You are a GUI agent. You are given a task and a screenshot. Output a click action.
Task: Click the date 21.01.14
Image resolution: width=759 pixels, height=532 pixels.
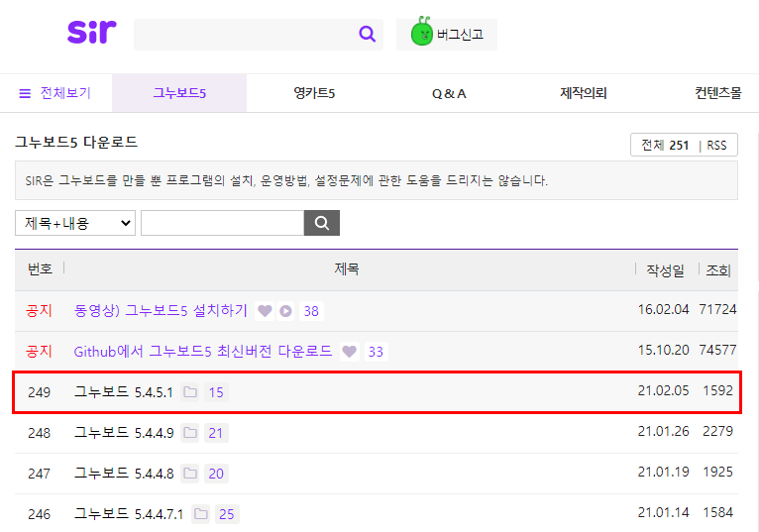point(663,512)
